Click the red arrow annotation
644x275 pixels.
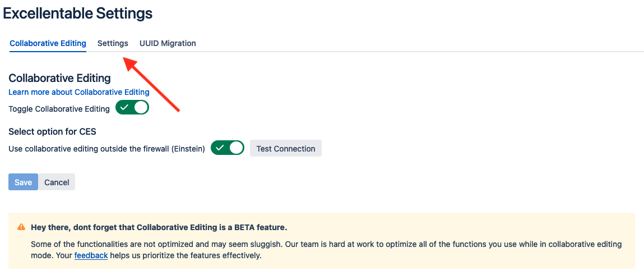(152, 85)
